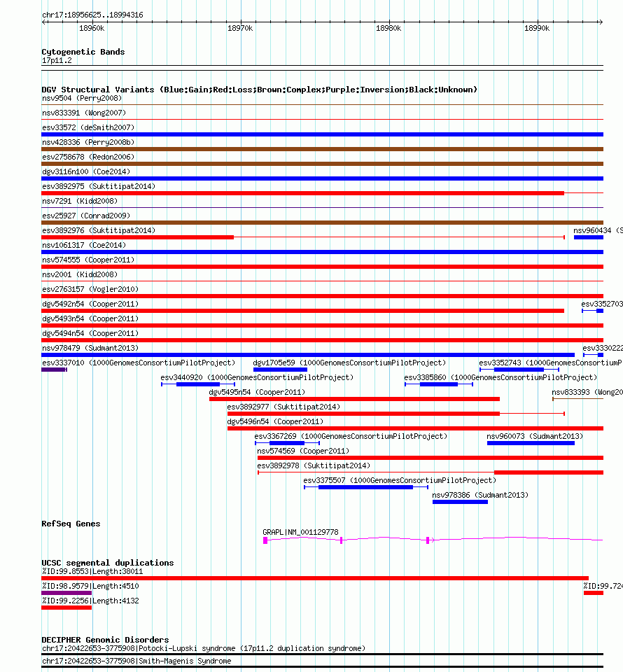Screen dimensions: 623x672
Task: Click the Smith-Magenis Syndrome entry
Action: 136,661
